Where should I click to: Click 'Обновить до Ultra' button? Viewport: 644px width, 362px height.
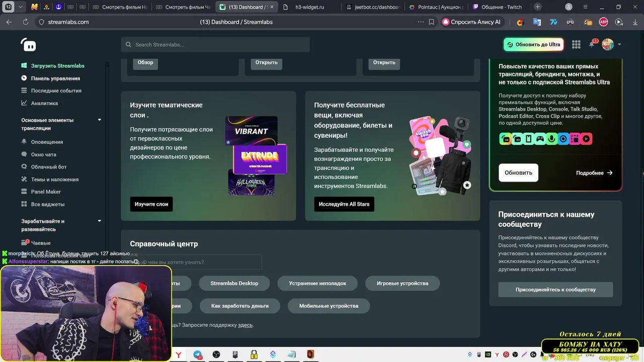point(534,44)
